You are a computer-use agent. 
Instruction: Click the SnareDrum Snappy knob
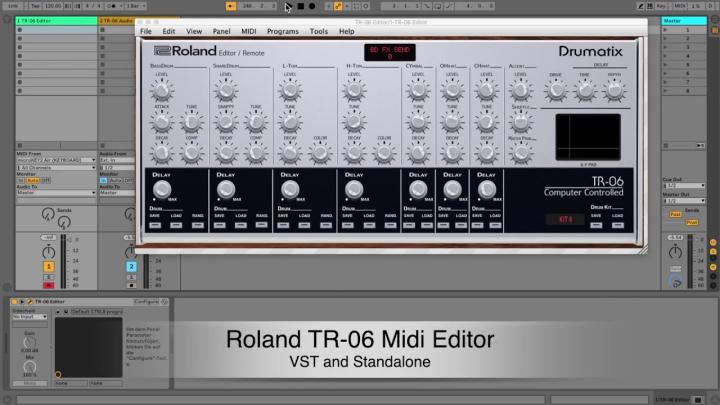[x=226, y=123]
